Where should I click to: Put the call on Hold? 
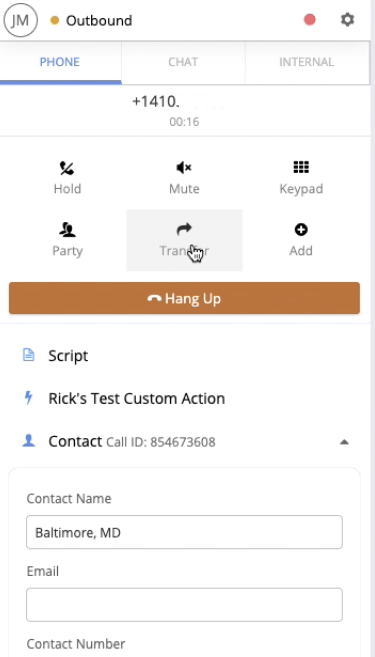point(67,178)
